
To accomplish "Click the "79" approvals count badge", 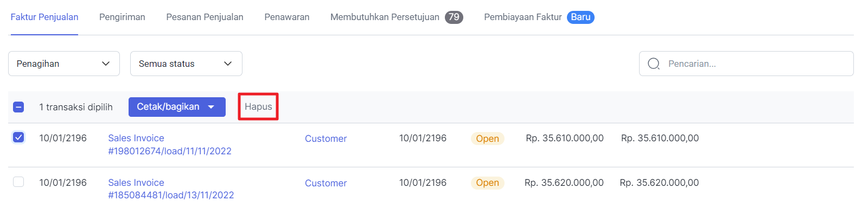I will pyautogui.click(x=454, y=17).
